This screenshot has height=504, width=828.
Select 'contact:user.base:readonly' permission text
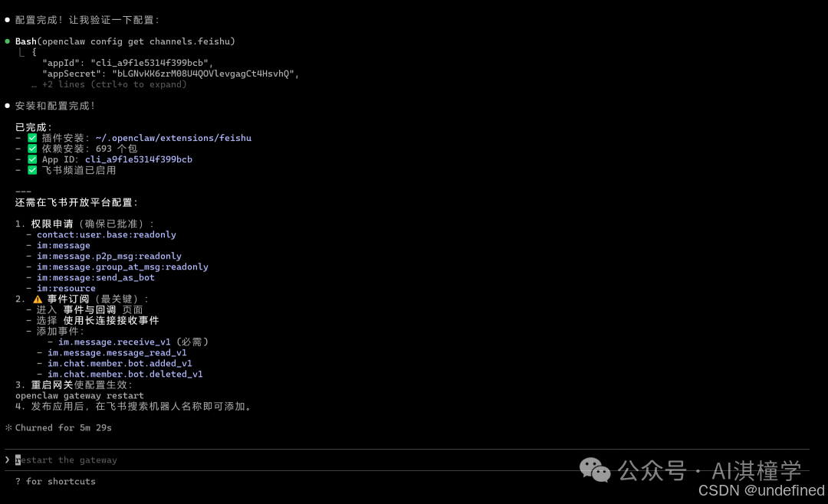coord(106,234)
